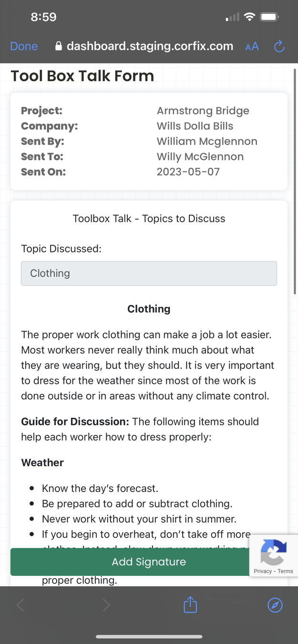Open the reCAPTCHA Terms link
Image resolution: width=298 pixels, height=644 pixels.
(285, 571)
